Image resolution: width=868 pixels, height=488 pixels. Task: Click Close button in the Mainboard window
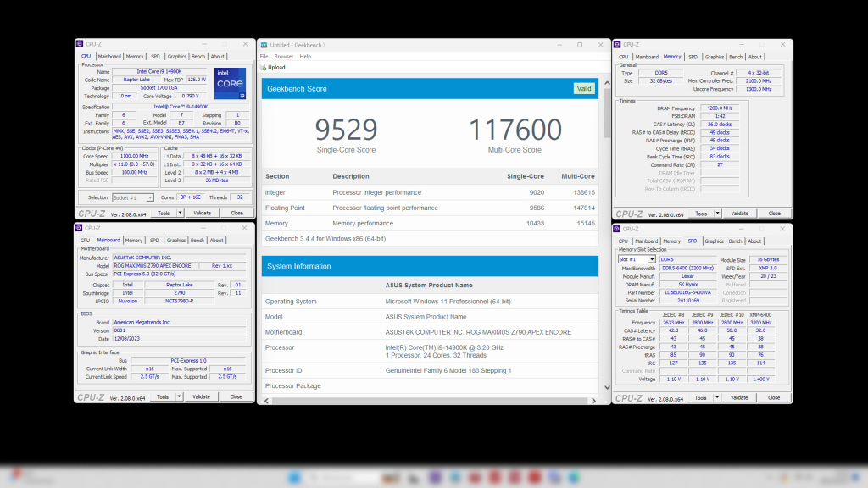tap(236, 396)
